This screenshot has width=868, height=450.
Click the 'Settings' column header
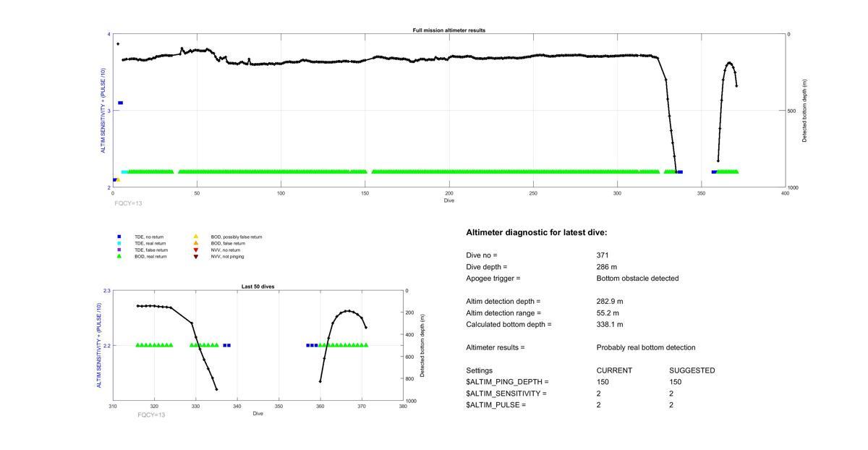tap(478, 370)
